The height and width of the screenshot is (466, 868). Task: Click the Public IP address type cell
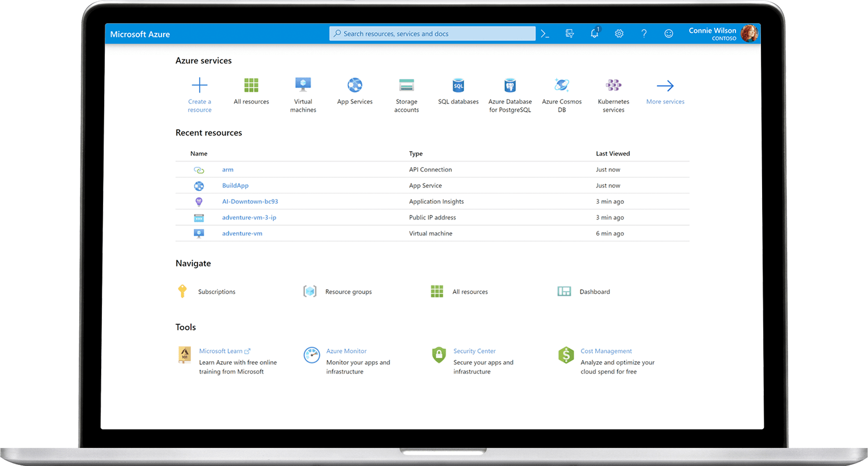tap(432, 218)
